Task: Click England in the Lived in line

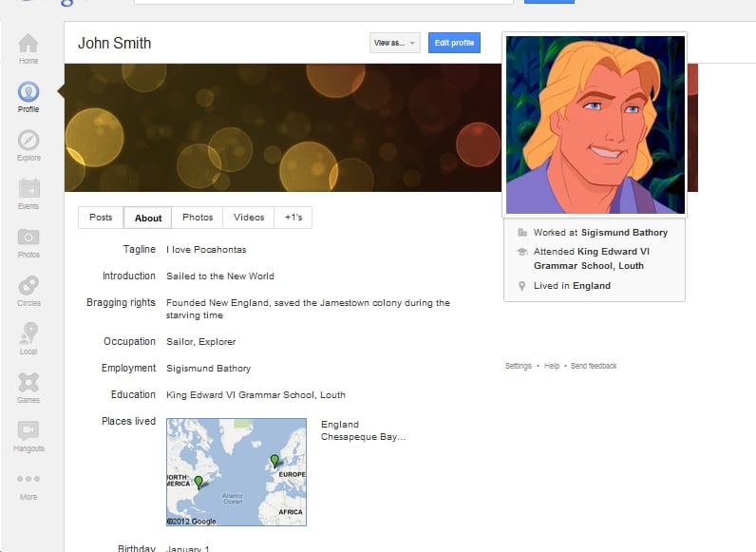Action: coord(592,286)
